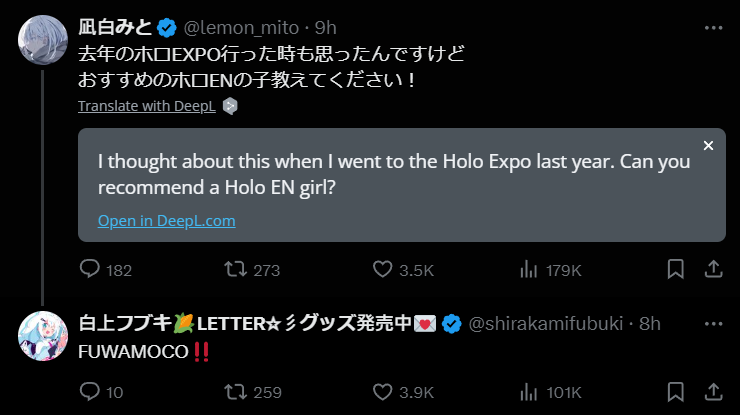This screenshot has width=740, height=415.
Task: Close the DeepL translation box
Action: click(x=708, y=146)
